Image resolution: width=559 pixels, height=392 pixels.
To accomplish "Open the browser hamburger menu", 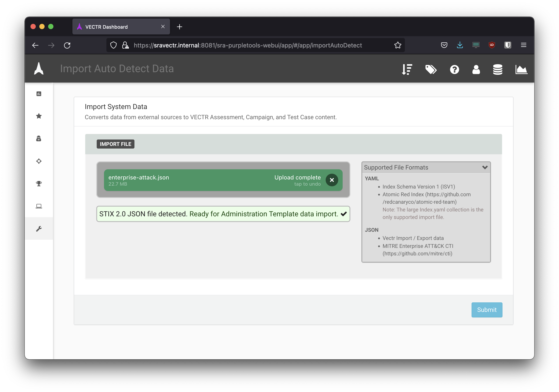I will 523,45.
